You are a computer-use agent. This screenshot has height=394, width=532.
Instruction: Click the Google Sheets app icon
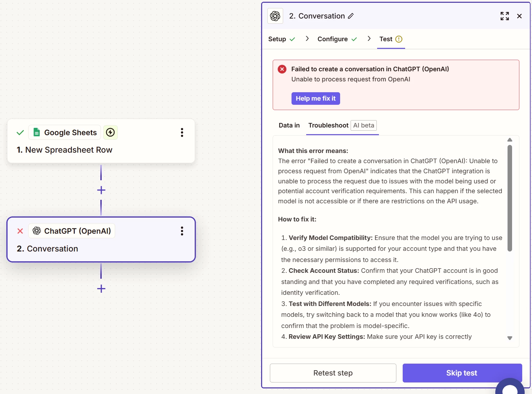coord(36,132)
